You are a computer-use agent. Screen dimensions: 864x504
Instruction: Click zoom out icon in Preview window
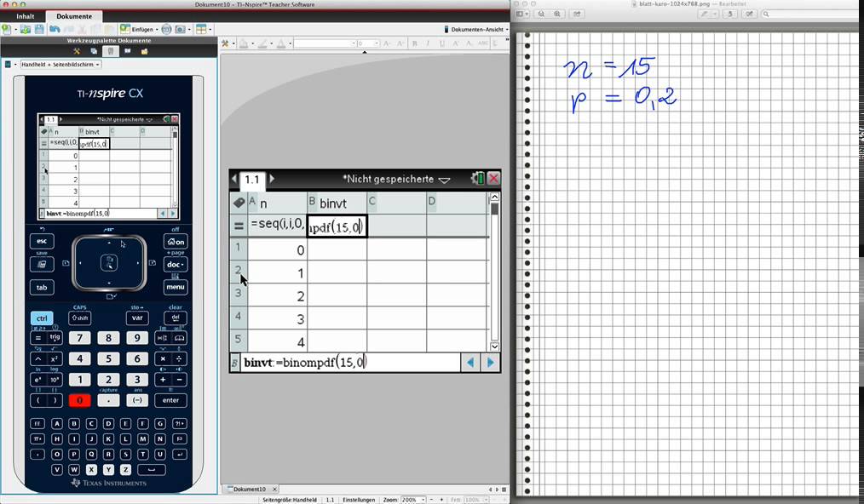tap(542, 14)
